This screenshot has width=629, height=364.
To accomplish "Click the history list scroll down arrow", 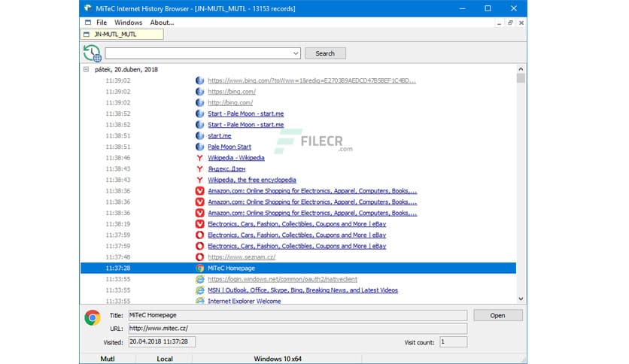I will (521, 299).
